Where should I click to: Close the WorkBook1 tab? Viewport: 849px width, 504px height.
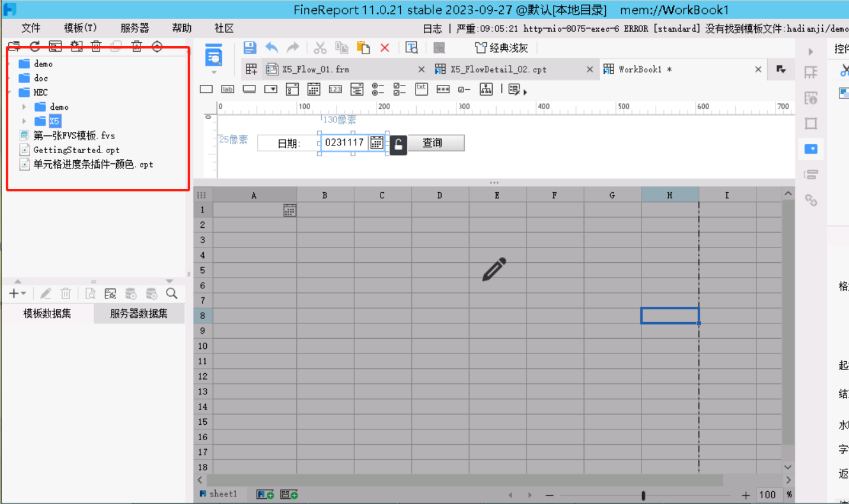tap(758, 69)
